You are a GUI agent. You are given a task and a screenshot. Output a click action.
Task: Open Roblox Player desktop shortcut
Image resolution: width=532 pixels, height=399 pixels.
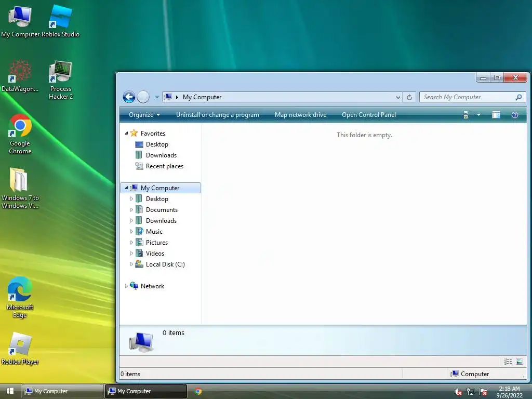pos(20,349)
